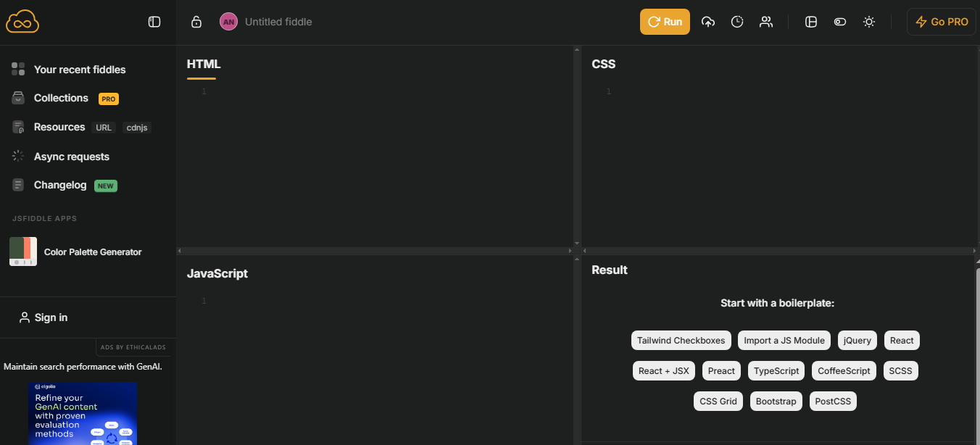Open the privacy lock settings
The height and width of the screenshot is (445, 980).
click(196, 22)
